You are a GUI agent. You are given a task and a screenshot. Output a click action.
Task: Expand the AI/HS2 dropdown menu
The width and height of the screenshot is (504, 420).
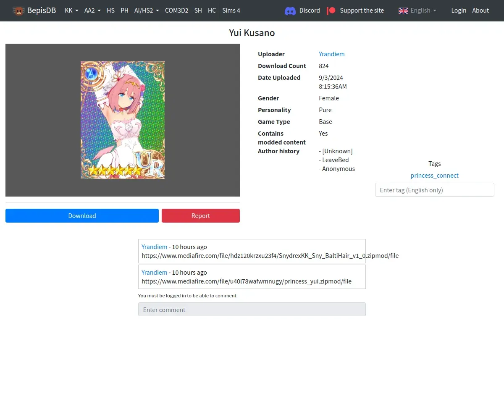147,10
